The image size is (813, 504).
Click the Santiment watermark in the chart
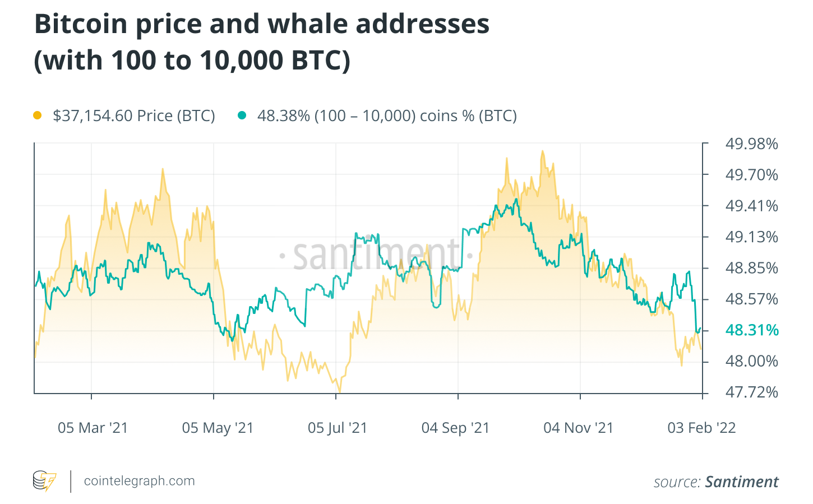pos(376,256)
